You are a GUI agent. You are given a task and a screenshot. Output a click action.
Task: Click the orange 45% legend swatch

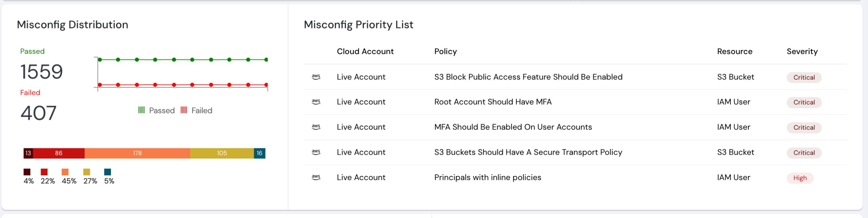65,172
